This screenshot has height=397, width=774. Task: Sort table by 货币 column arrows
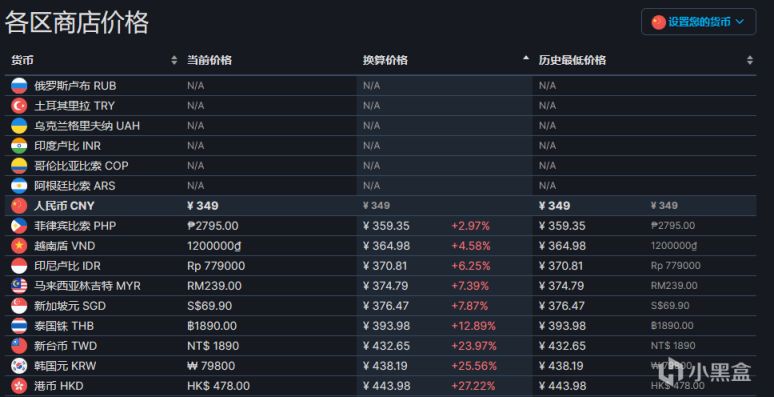click(174, 60)
